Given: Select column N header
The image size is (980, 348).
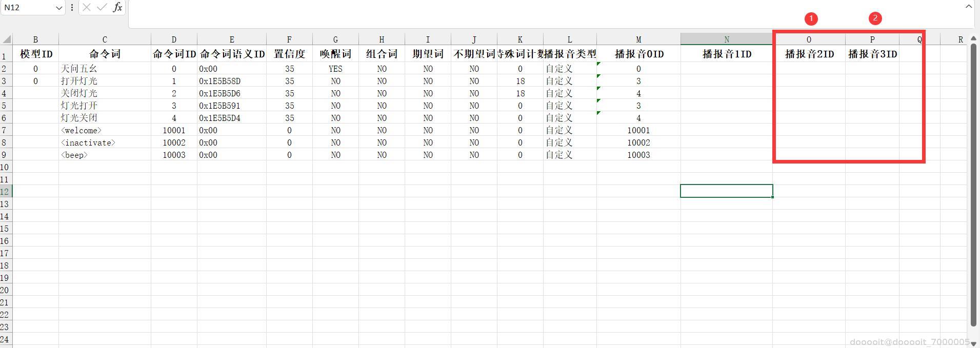Looking at the screenshot, I should [727, 39].
